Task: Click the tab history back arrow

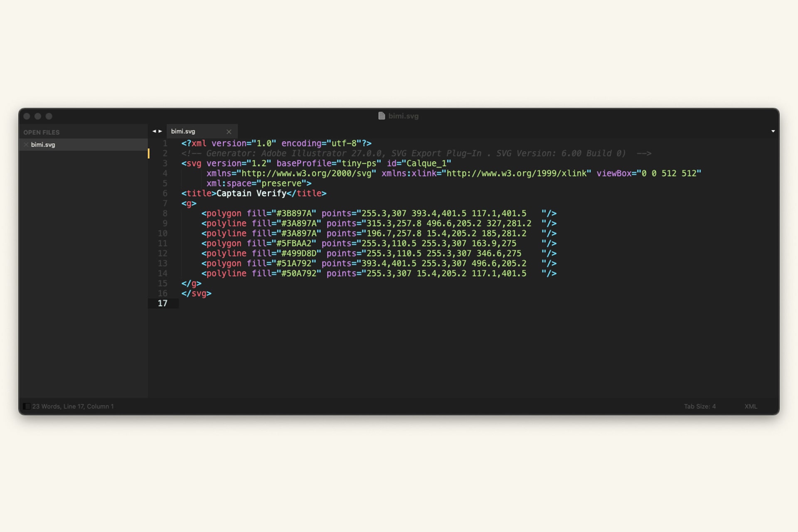Action: [154, 131]
